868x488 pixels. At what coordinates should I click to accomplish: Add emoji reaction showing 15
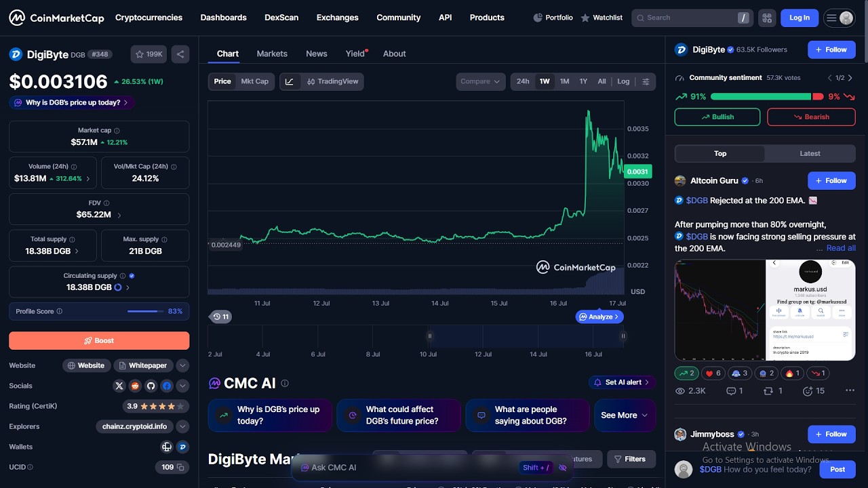[x=813, y=391]
